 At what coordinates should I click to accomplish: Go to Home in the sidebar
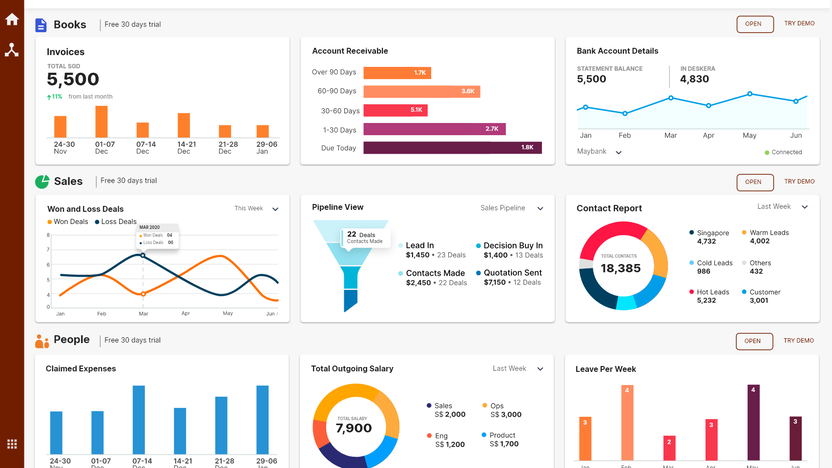(12, 20)
